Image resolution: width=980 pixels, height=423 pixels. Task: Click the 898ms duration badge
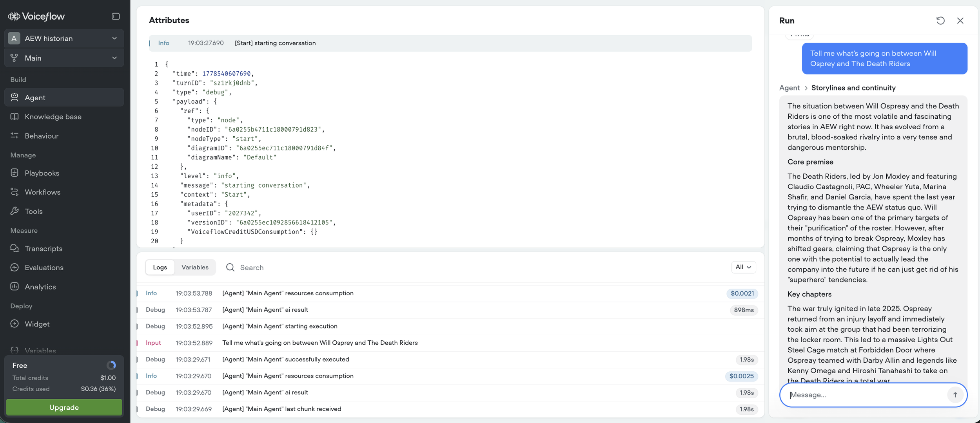(744, 310)
